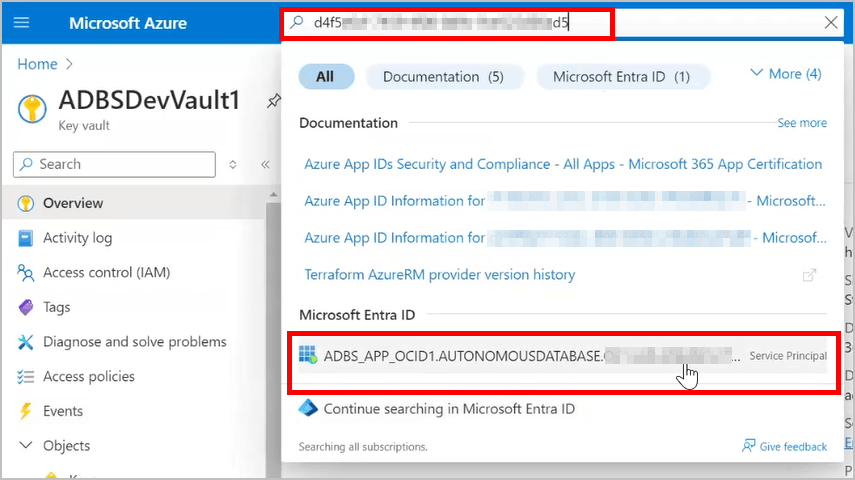Open Terraform AzureRM provider version history

[x=440, y=274]
